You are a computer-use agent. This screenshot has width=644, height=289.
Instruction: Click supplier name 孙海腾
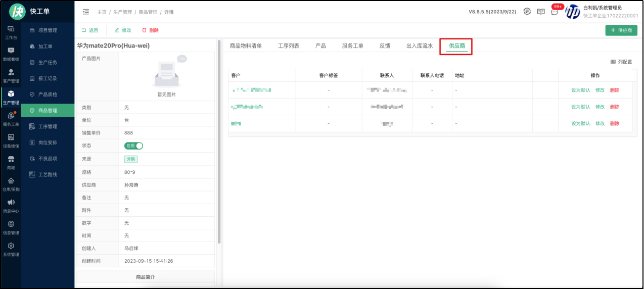pyautogui.click(x=131, y=185)
